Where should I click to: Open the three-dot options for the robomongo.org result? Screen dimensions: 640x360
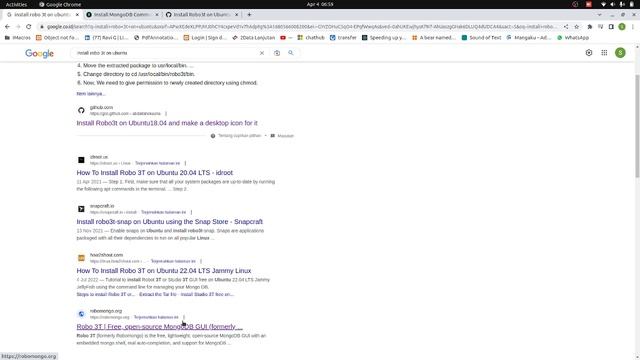(184, 317)
